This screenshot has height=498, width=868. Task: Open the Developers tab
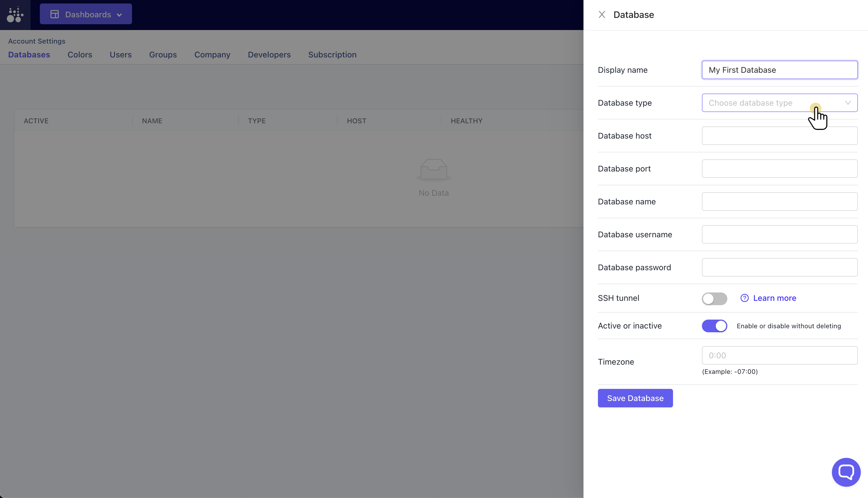tap(269, 55)
